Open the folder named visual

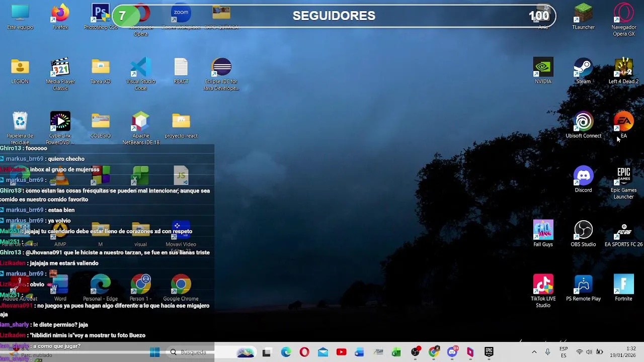pyautogui.click(x=141, y=234)
